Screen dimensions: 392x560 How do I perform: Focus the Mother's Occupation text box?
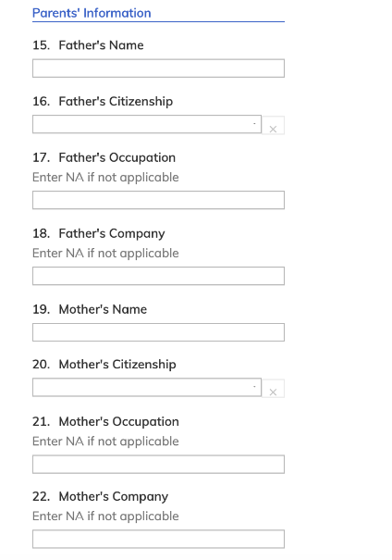pos(158,465)
